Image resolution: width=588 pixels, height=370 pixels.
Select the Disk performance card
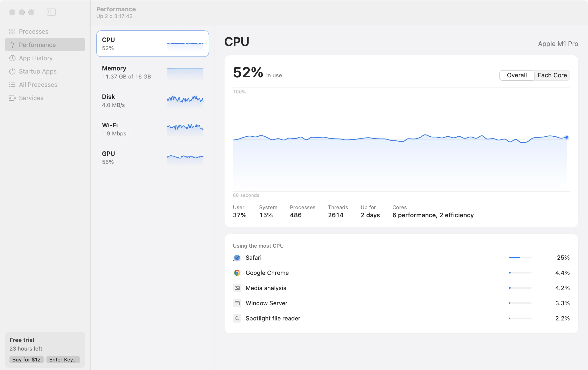coord(153,101)
